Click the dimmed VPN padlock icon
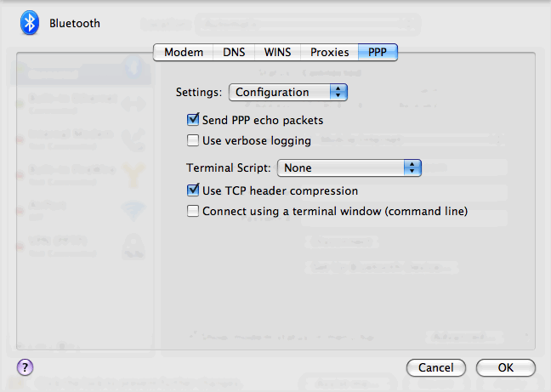 click(x=133, y=245)
